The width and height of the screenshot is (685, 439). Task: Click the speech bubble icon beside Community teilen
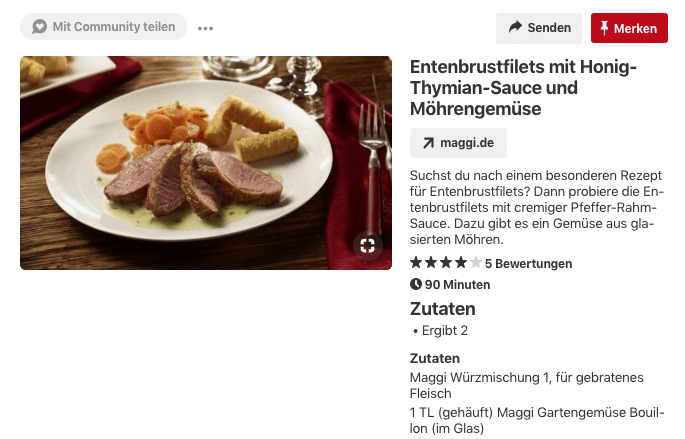tap(40, 27)
